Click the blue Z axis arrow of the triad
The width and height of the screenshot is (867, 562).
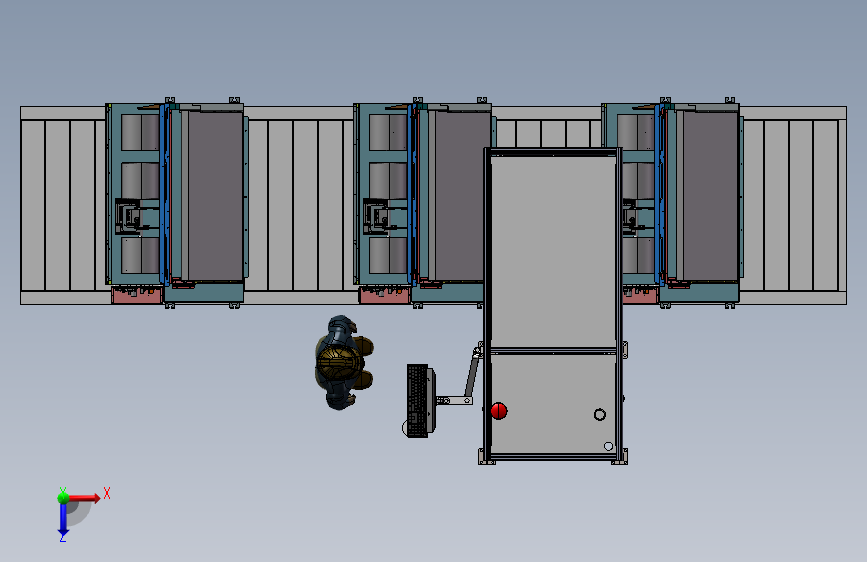[x=63, y=520]
